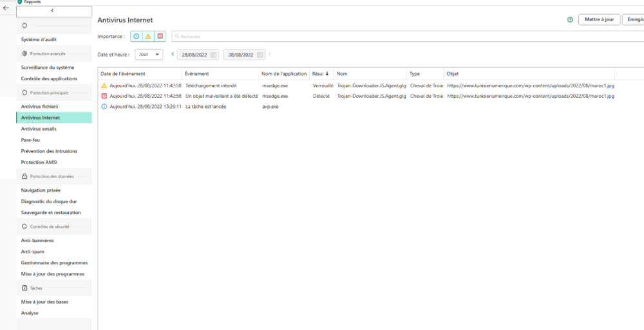The width and height of the screenshot is (644, 330).
Task: Open Gestionnaire des programmes report
Action: [x=54, y=262]
